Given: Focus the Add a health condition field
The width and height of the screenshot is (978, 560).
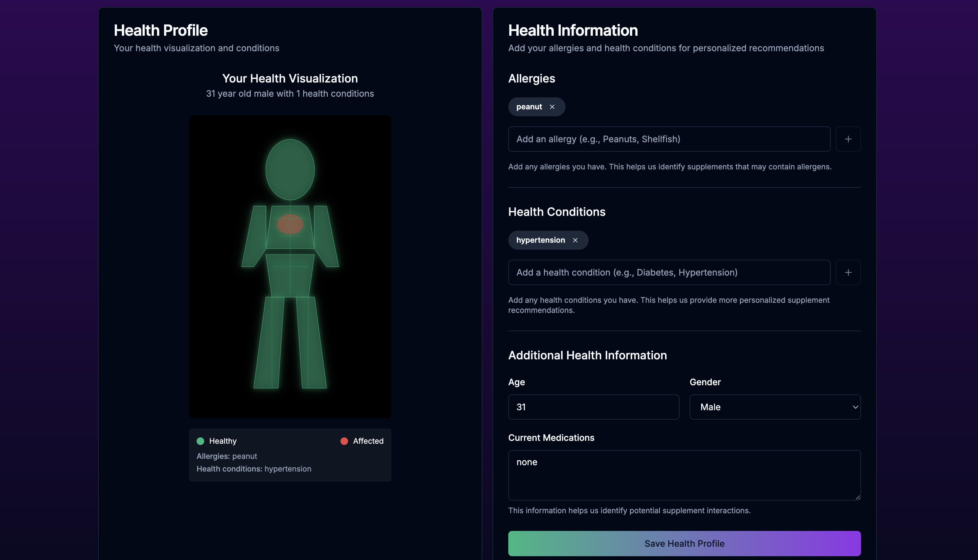Looking at the screenshot, I should coord(669,273).
